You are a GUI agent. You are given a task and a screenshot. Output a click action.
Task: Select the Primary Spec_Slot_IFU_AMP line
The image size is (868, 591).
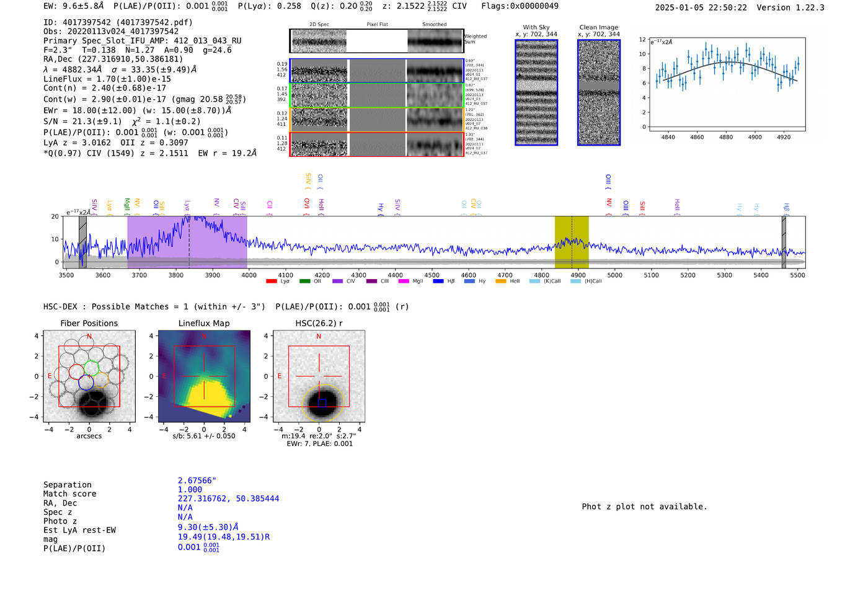(143, 41)
